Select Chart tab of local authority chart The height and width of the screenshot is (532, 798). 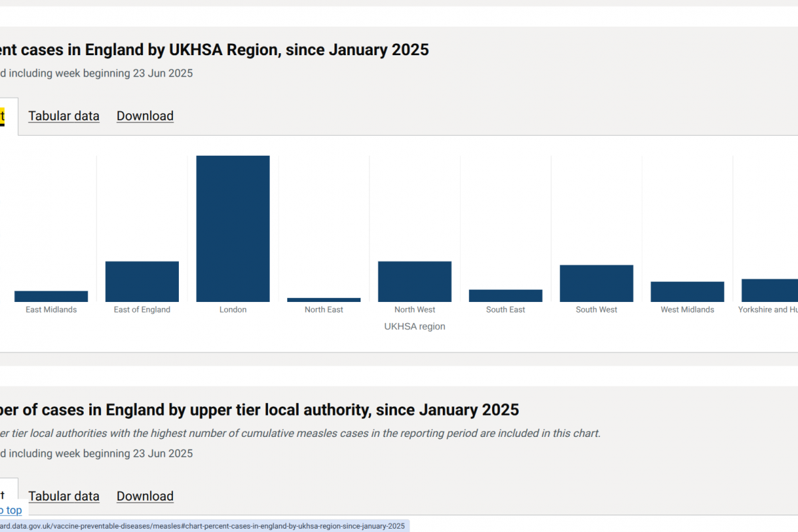coord(3,495)
